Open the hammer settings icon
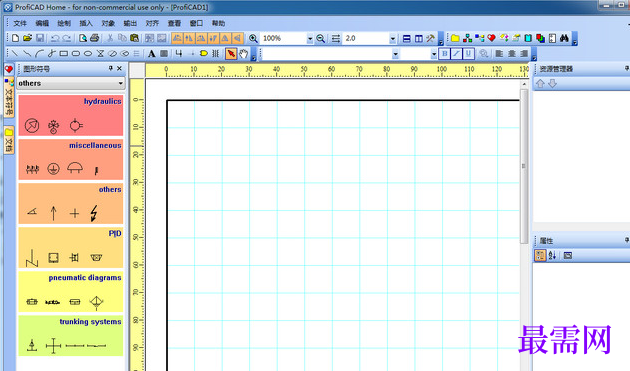This screenshot has width=630, height=371. [430, 38]
